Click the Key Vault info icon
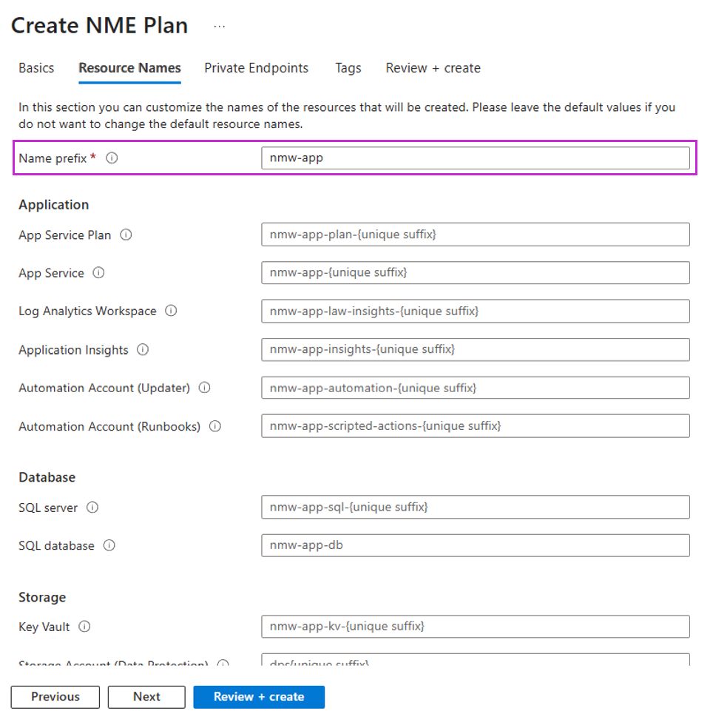This screenshot has height=728, width=710. coord(86,627)
